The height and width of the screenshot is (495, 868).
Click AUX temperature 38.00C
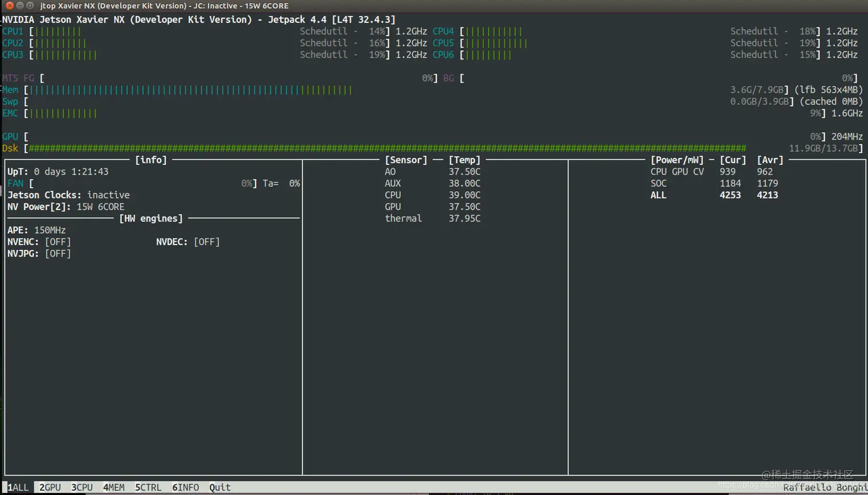pyautogui.click(x=464, y=183)
